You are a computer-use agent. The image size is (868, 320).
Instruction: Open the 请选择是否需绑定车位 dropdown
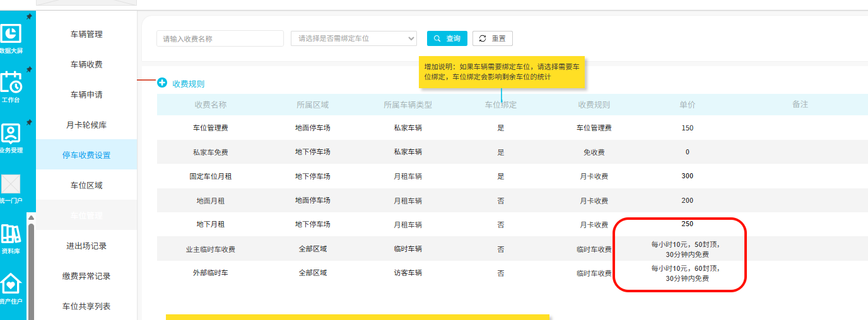click(x=354, y=38)
